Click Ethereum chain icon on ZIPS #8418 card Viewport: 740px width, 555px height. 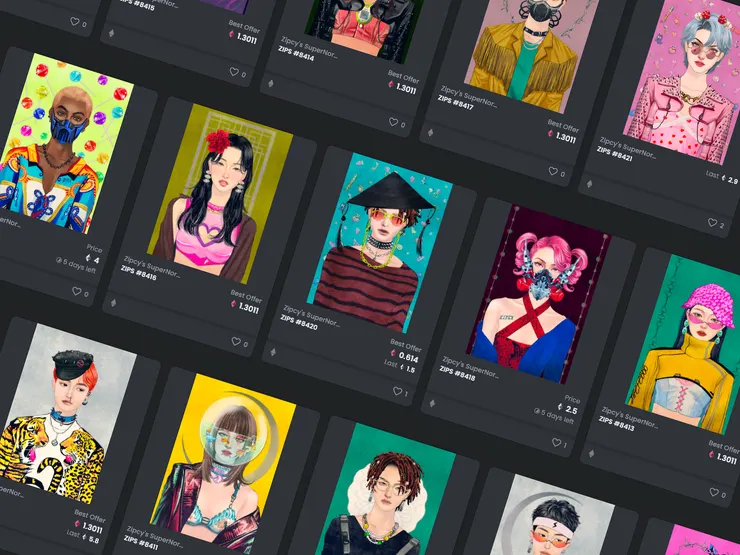432,404
